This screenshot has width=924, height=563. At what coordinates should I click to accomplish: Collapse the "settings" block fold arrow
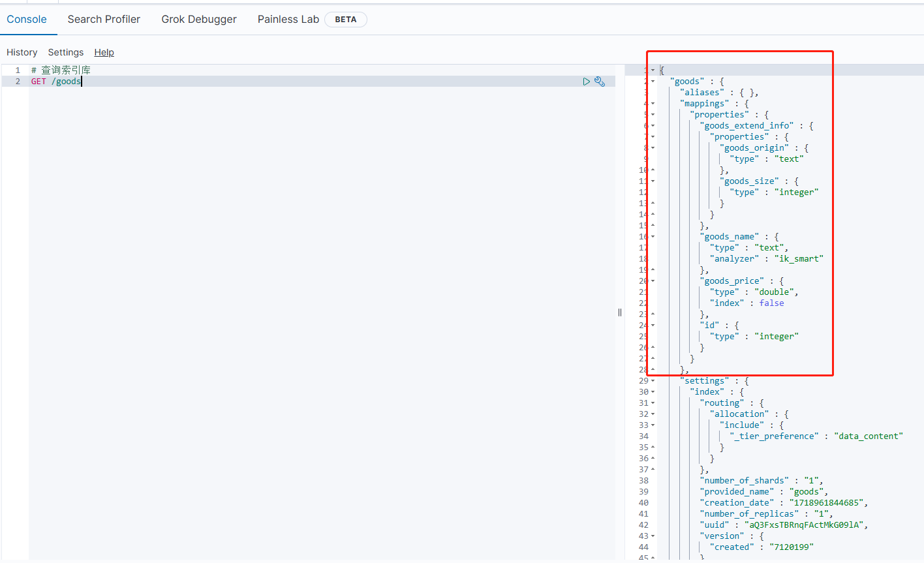click(x=653, y=381)
